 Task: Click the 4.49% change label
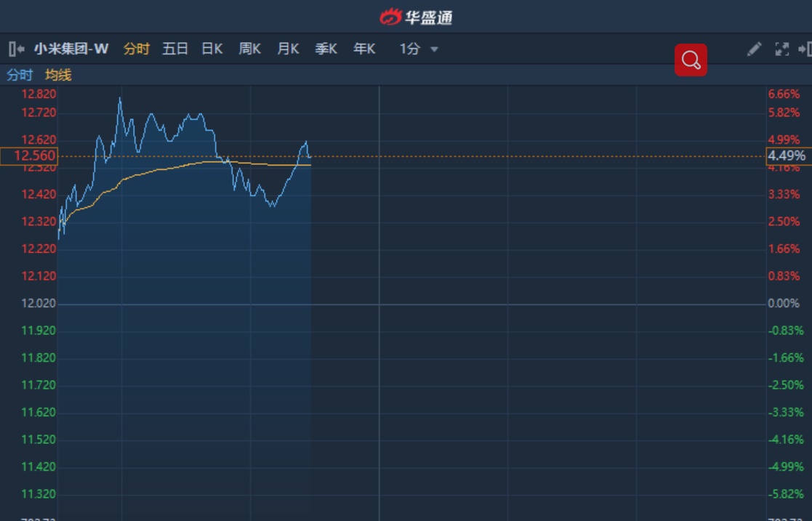pos(788,156)
